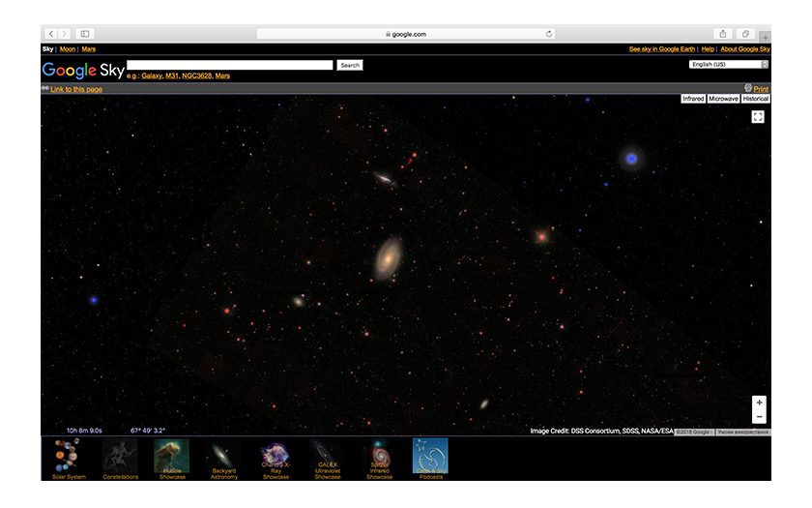Expand the English (US) language dropdown

[729, 65]
